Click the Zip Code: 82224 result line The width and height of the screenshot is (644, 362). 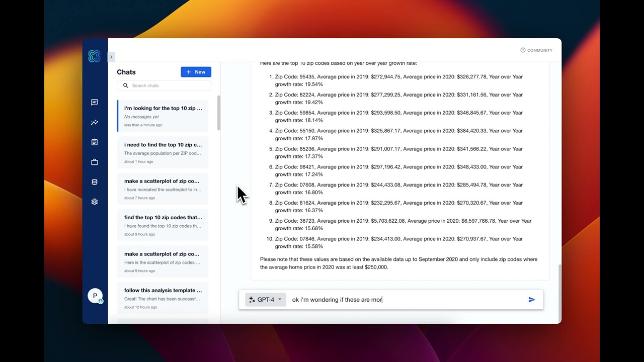pos(398,99)
